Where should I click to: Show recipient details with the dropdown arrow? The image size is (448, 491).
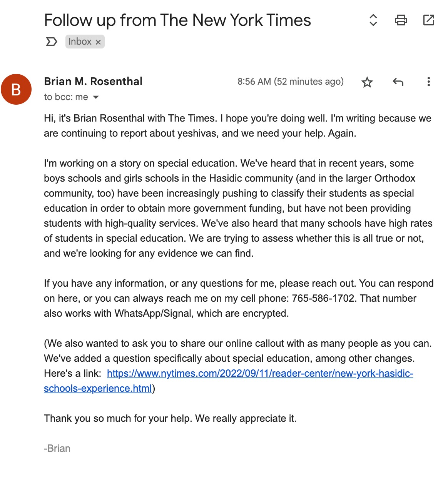click(96, 97)
